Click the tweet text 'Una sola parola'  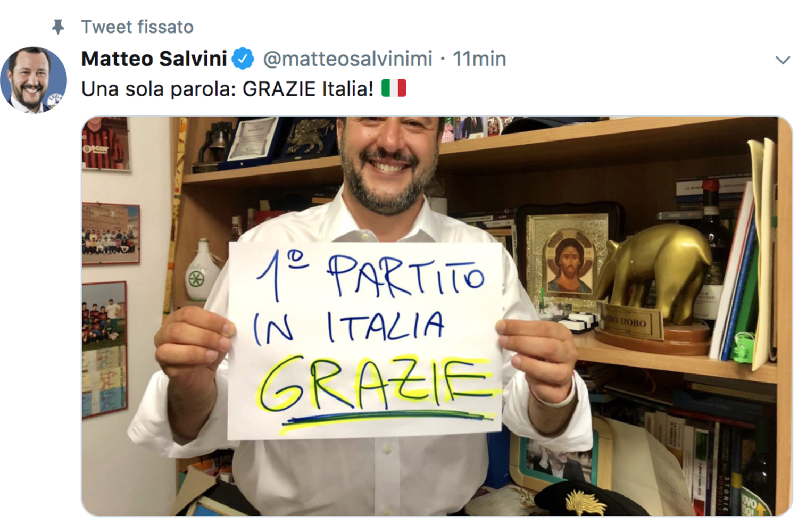[x=158, y=89]
